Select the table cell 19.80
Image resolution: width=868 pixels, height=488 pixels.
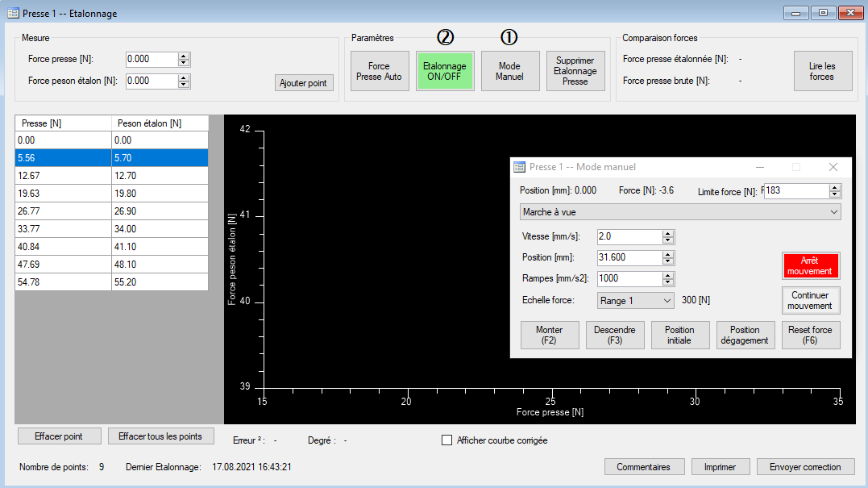tap(160, 194)
